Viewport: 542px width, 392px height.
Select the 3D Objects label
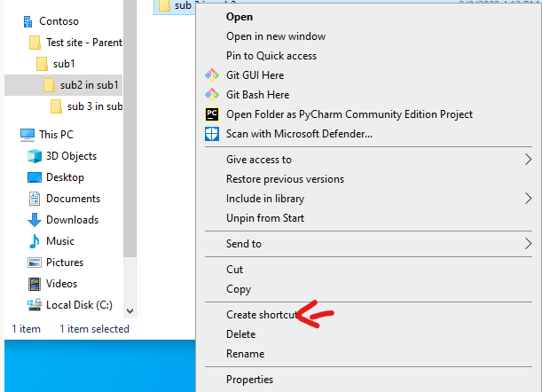point(72,156)
